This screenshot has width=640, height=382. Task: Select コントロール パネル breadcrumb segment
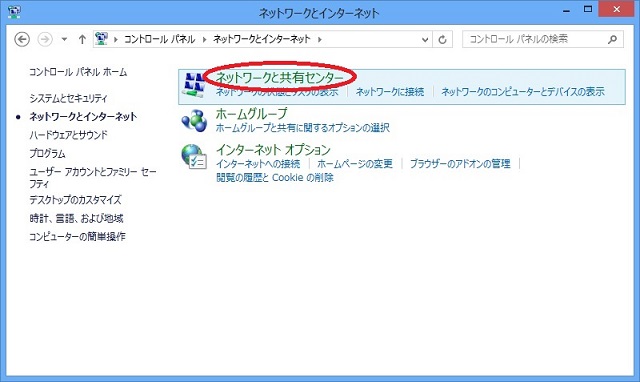pyautogui.click(x=160, y=39)
